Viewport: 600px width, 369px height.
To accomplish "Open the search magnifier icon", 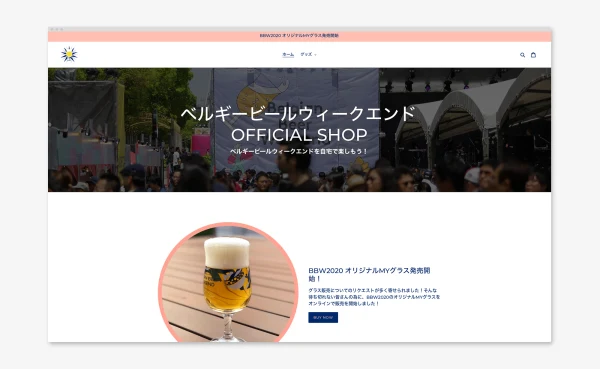I will point(522,55).
